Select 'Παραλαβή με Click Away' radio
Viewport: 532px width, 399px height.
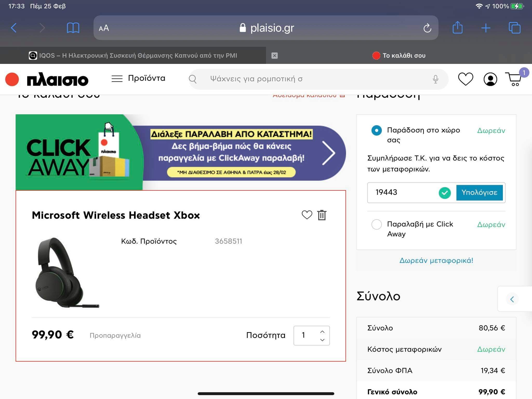click(x=376, y=224)
